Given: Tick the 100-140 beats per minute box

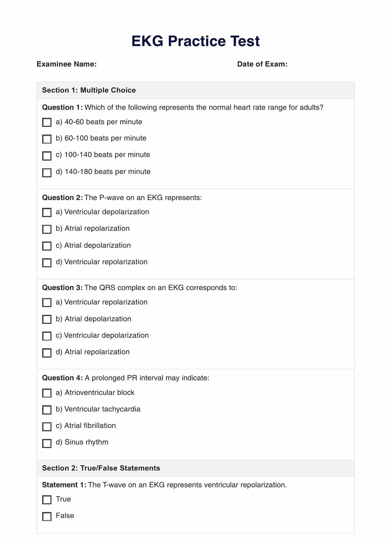Looking at the screenshot, I should tap(47, 156).
